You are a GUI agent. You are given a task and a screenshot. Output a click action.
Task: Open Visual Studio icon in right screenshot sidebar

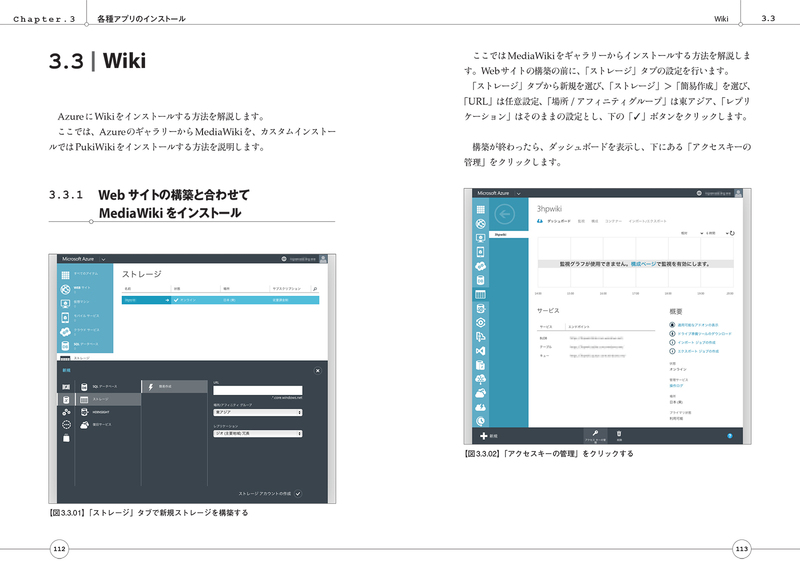coord(480,351)
